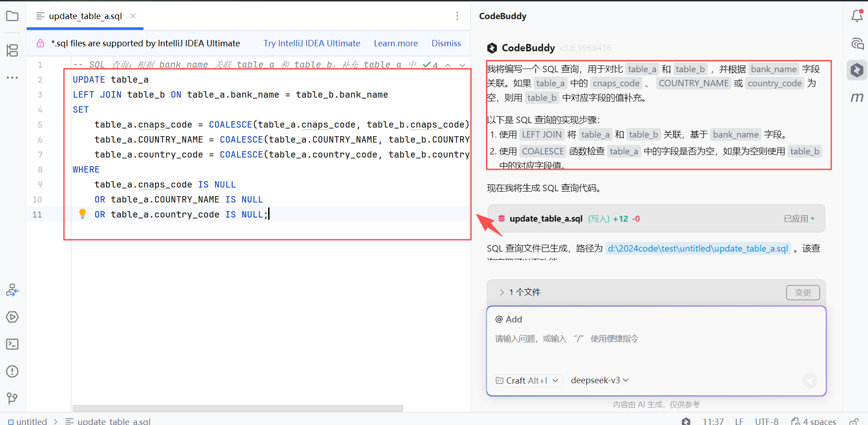Dismiss the SQL support banner
Screen dimensions: 868x425
click(x=446, y=43)
